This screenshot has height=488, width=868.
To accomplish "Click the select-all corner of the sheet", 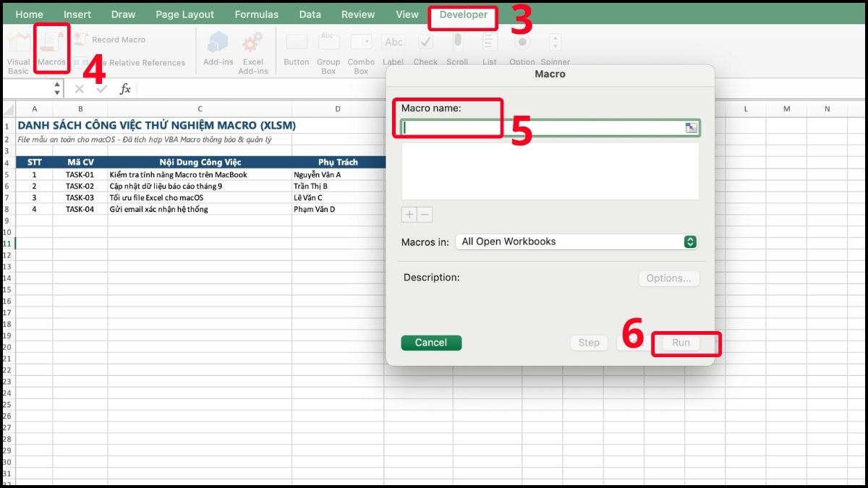I will [7, 109].
